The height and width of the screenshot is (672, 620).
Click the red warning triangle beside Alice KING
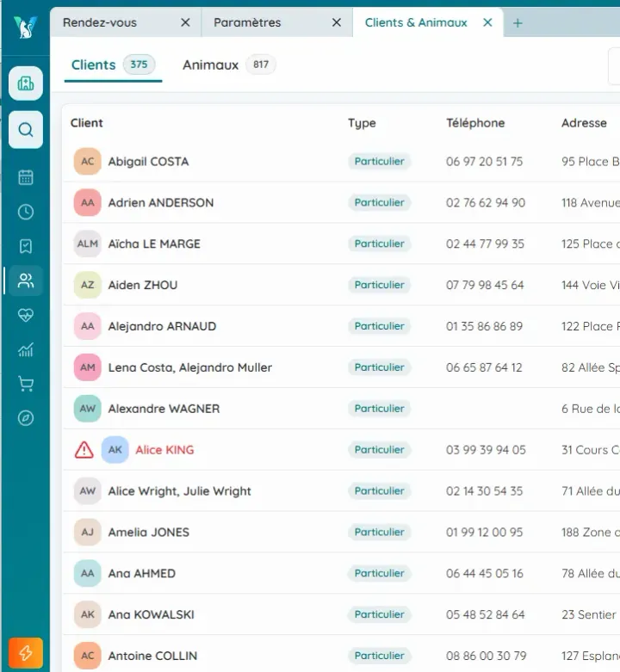[x=84, y=449]
